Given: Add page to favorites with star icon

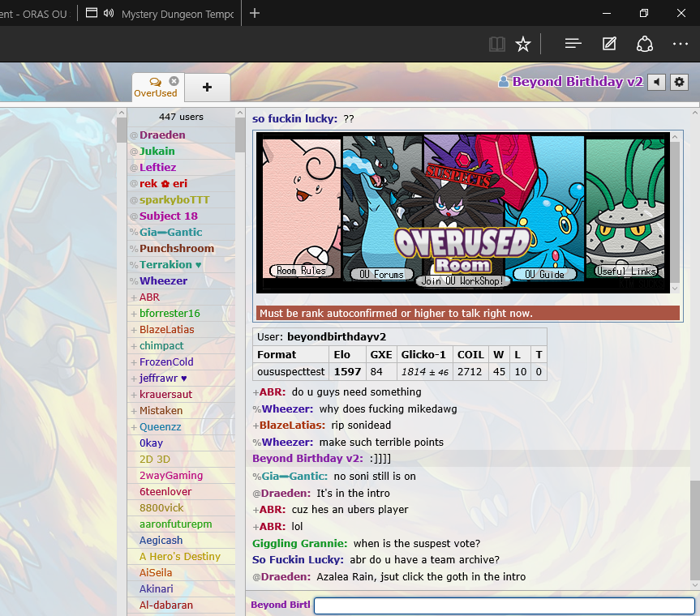Looking at the screenshot, I should (x=523, y=44).
